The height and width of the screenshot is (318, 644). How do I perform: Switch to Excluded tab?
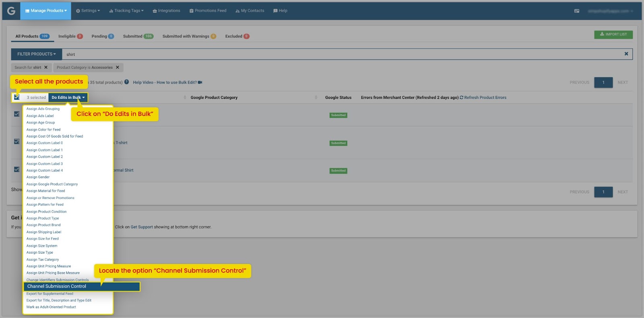[x=237, y=36]
